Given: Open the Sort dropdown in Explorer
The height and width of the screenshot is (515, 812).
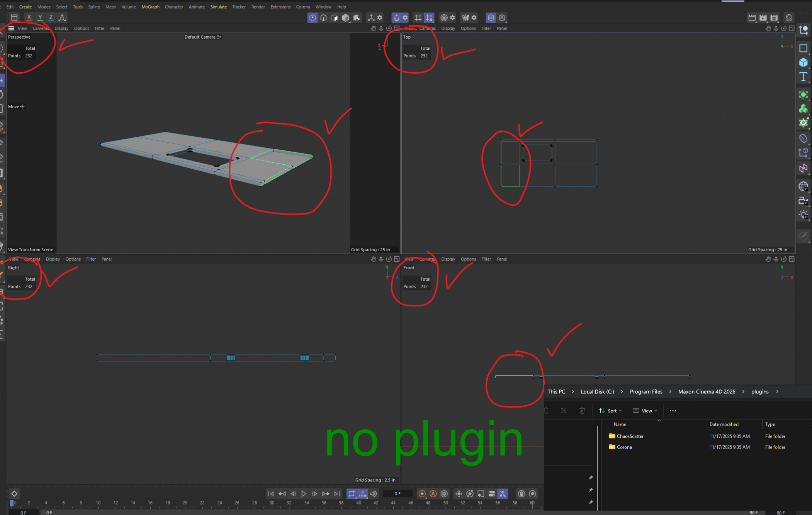Looking at the screenshot, I should pyautogui.click(x=610, y=411).
